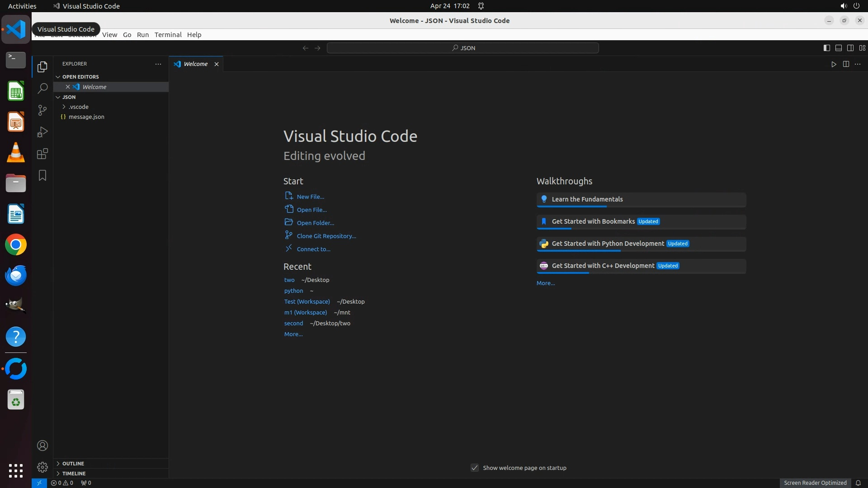Screen dimensions: 868x488
Task: Click the split editor right icon
Action: tap(846, 64)
